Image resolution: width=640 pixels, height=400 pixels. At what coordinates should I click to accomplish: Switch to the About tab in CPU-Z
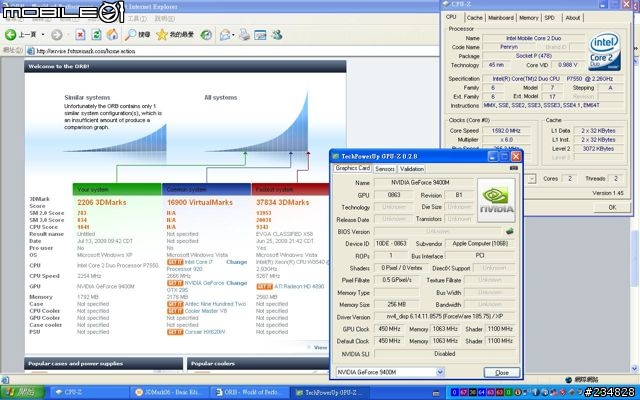573,18
